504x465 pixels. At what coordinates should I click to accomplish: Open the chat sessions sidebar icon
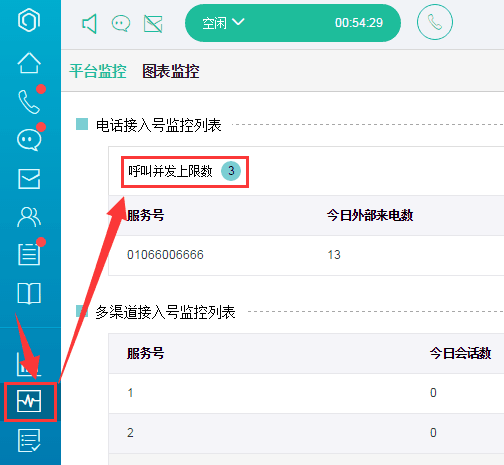[x=29, y=140]
